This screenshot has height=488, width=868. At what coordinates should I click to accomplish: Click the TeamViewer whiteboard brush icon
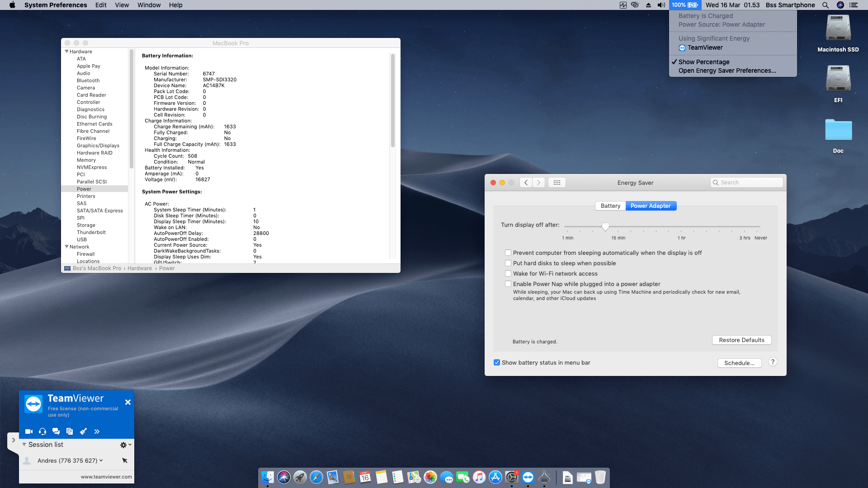[83, 432]
